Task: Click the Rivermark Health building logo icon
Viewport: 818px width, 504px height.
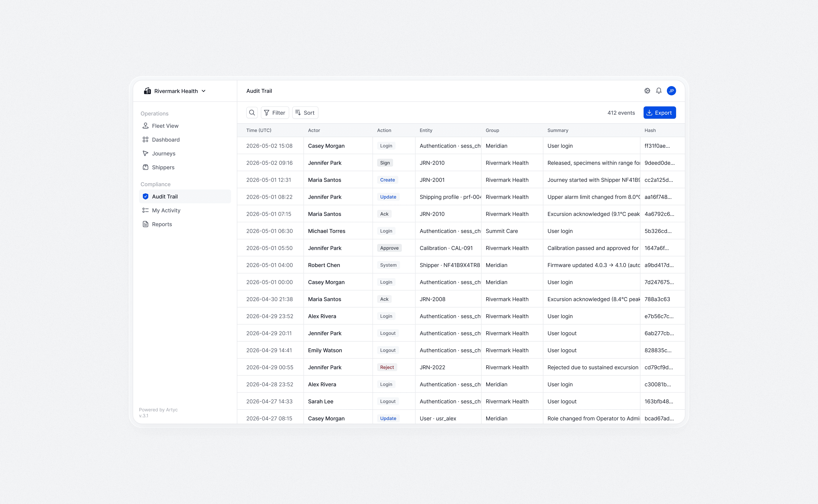Action: pos(147,91)
